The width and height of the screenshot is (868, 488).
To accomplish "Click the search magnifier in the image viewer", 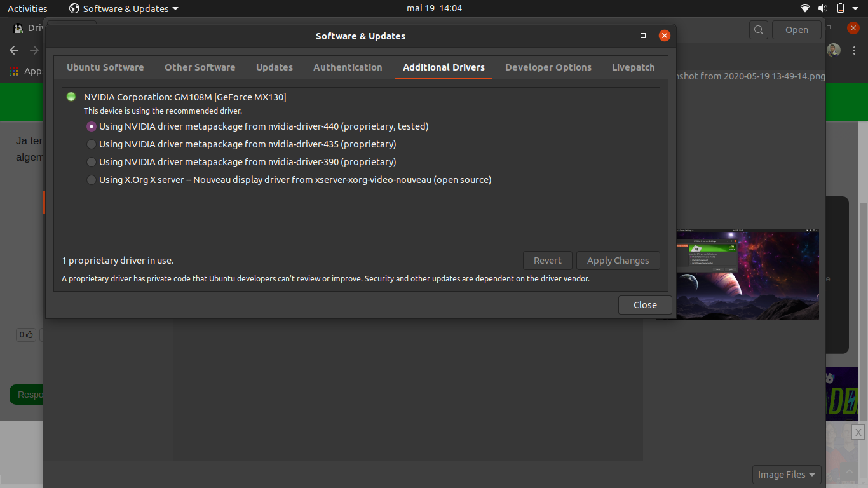I will [x=758, y=29].
